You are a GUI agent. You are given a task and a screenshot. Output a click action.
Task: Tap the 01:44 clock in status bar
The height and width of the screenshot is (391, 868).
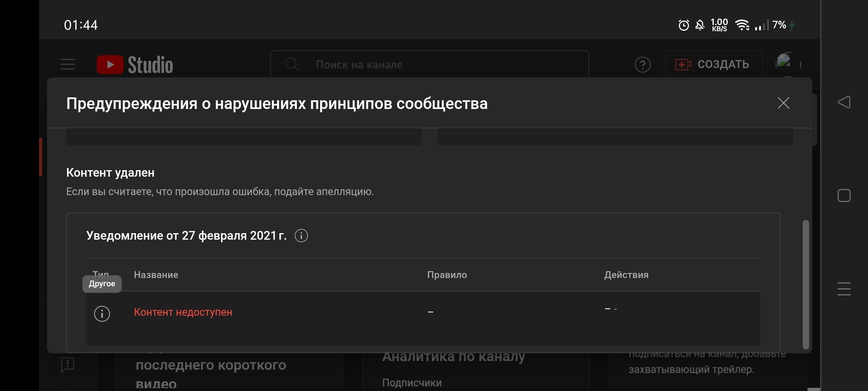(x=81, y=25)
